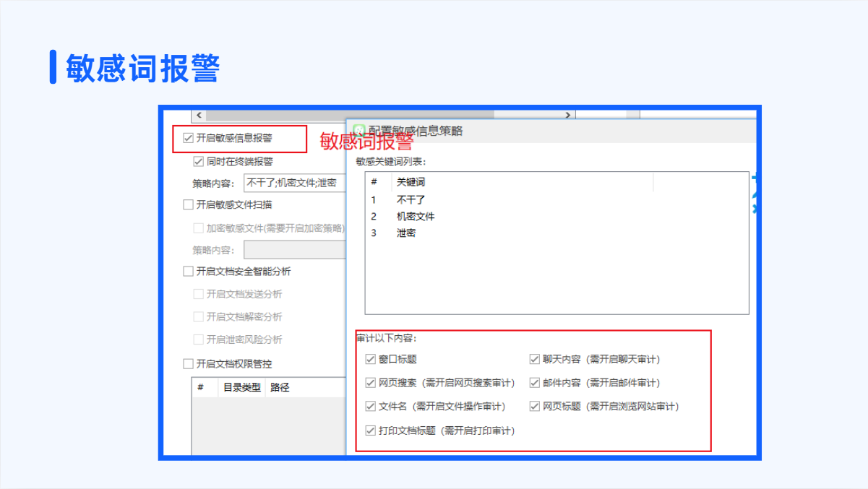Enable the 开启敏感文件扫描 checkbox
This screenshot has height=489, width=868.
click(x=189, y=204)
